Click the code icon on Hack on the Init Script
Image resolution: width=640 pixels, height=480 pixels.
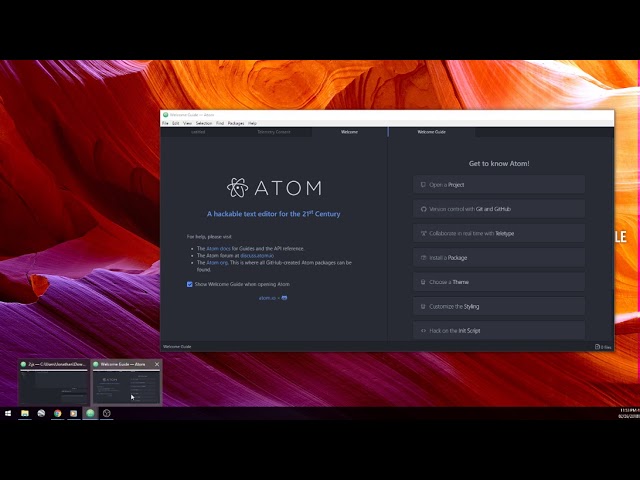point(423,331)
